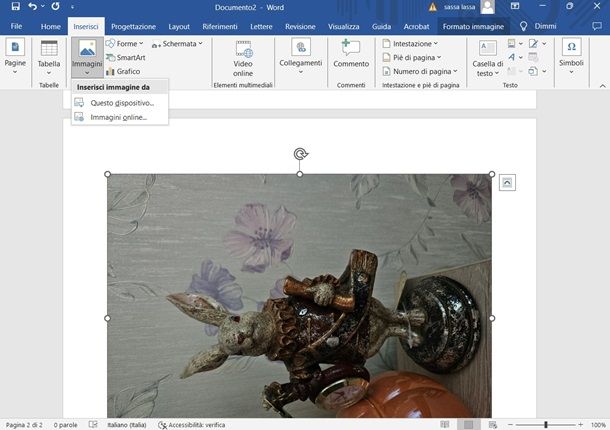Open the Lettere tab
The width and height of the screenshot is (610, 430).
click(261, 26)
